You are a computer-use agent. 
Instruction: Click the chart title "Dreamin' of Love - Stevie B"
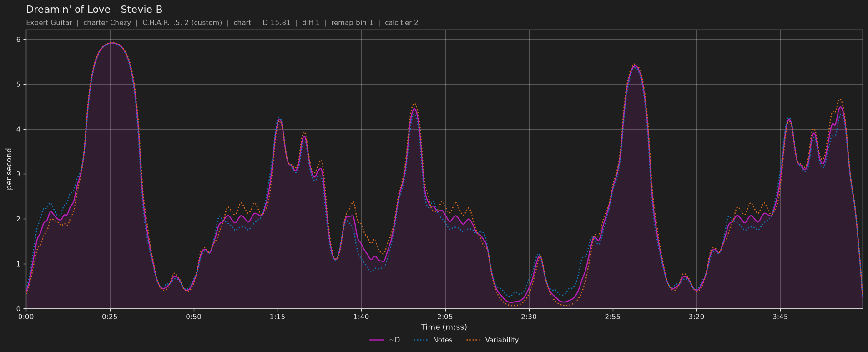[94, 10]
